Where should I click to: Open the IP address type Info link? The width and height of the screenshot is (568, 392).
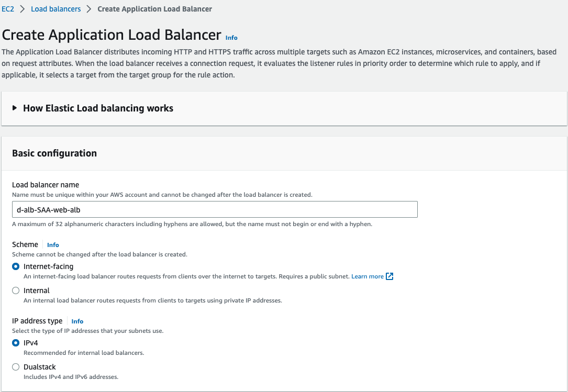[77, 321]
